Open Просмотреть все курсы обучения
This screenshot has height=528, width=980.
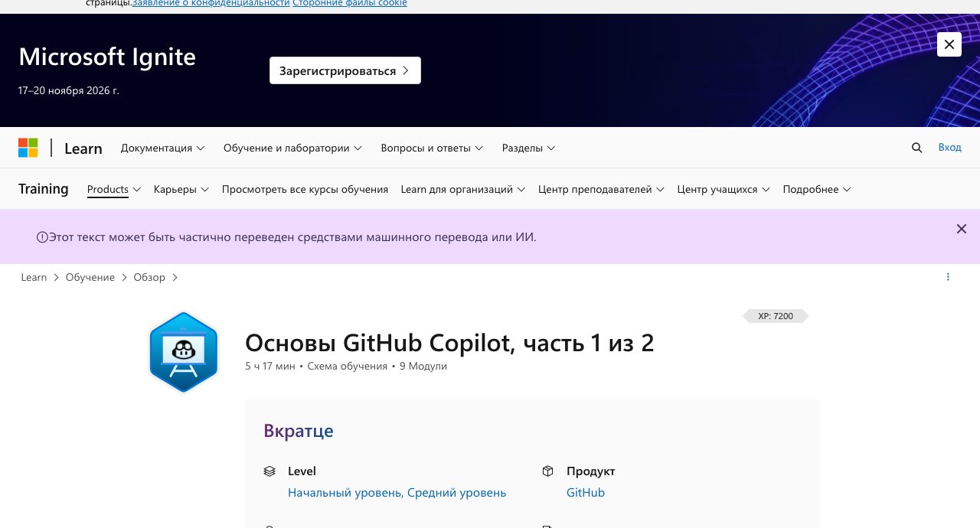tap(305, 189)
